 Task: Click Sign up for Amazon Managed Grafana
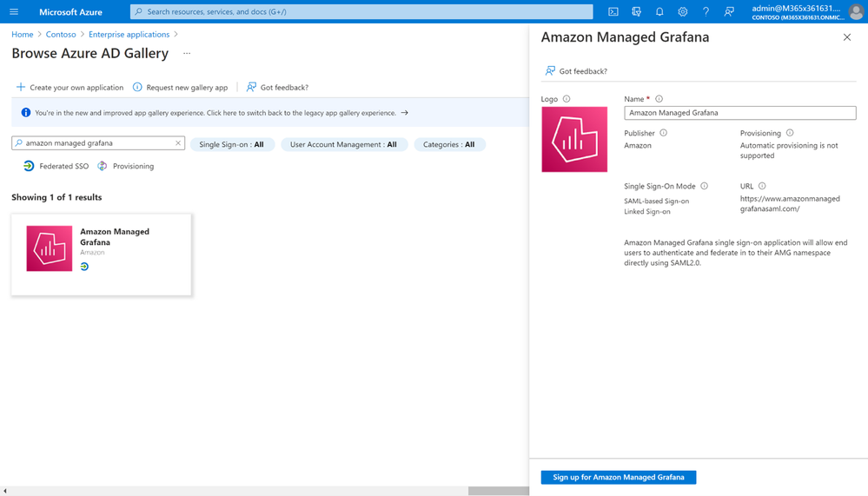point(619,477)
